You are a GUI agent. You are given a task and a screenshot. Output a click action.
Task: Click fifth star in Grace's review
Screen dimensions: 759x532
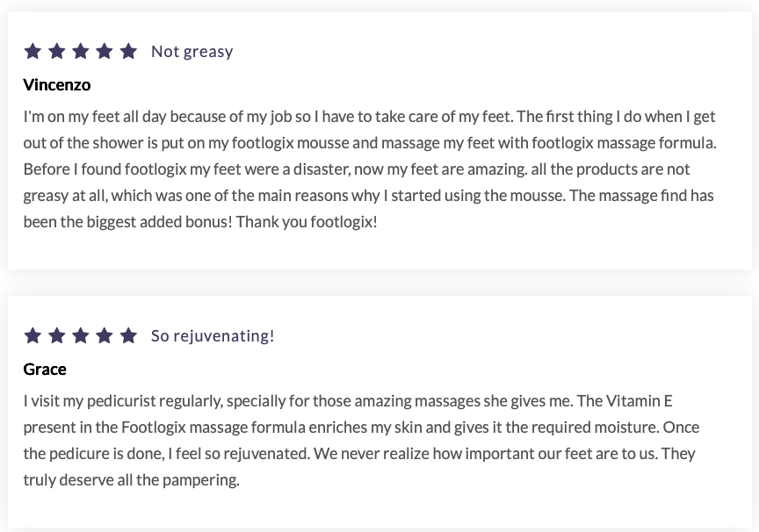[x=128, y=335]
